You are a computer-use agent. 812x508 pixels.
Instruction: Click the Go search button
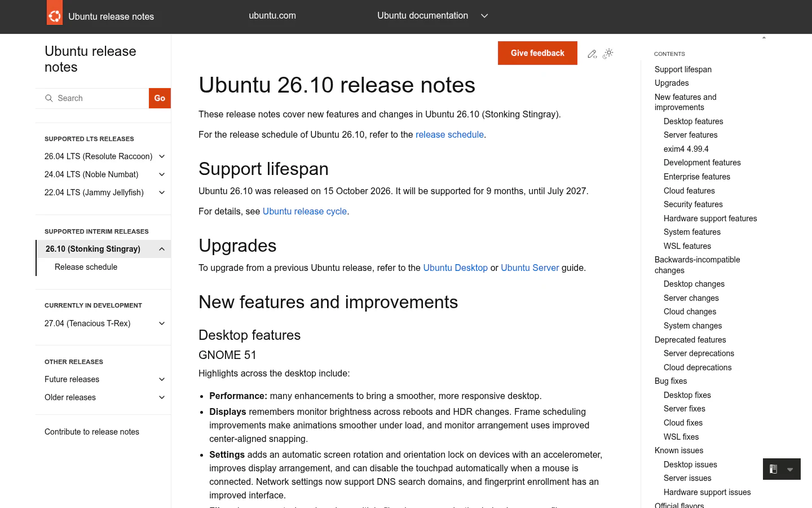[160, 98]
